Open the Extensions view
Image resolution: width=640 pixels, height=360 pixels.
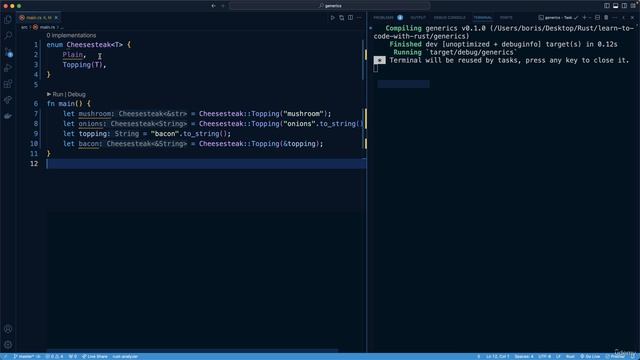pyautogui.click(x=8, y=84)
